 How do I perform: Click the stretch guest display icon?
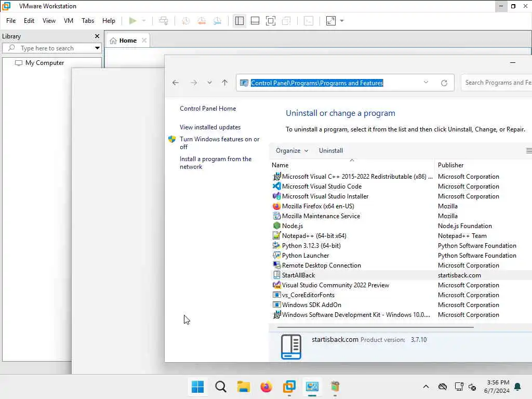point(331,21)
